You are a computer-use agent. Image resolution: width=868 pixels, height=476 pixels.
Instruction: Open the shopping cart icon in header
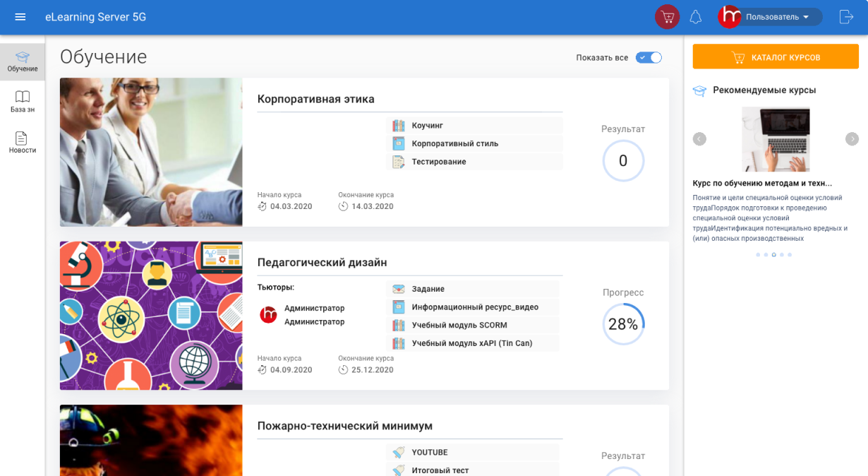pyautogui.click(x=667, y=17)
